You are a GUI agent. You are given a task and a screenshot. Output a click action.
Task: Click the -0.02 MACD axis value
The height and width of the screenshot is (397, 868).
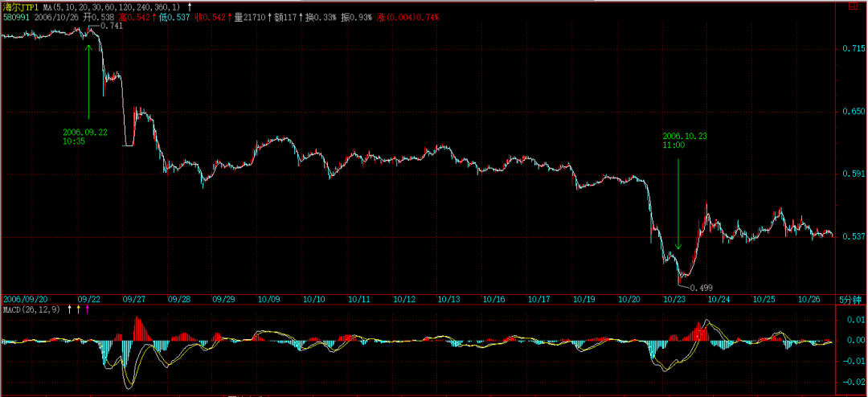(x=854, y=382)
